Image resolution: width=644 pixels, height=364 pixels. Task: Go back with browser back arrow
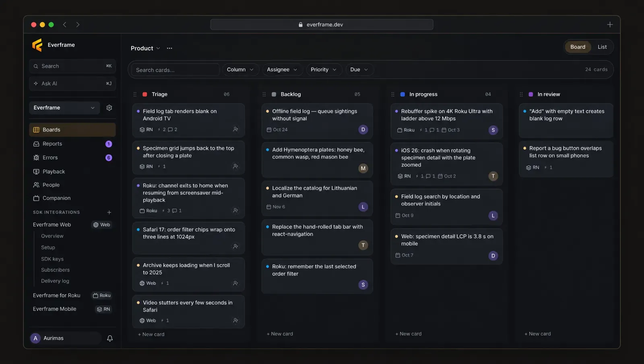pyautogui.click(x=65, y=25)
